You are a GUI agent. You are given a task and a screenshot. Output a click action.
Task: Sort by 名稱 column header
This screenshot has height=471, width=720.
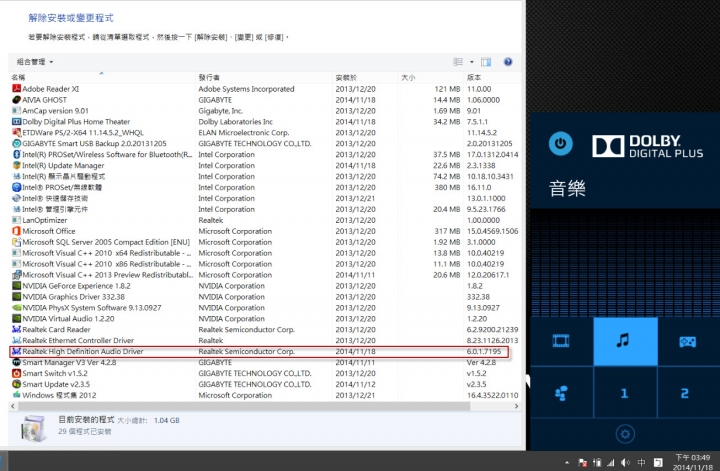(x=18, y=78)
